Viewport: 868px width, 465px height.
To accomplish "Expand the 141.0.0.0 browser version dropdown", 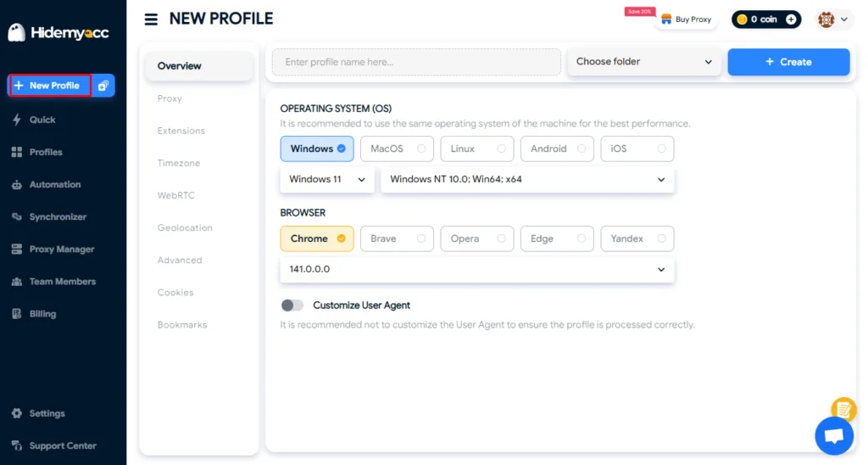I will (476, 269).
